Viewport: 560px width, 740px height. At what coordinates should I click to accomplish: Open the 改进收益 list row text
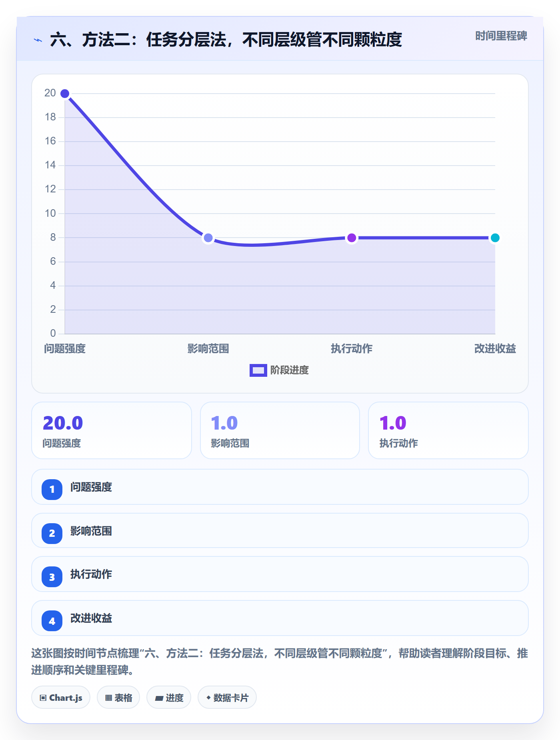pyautogui.click(x=91, y=618)
